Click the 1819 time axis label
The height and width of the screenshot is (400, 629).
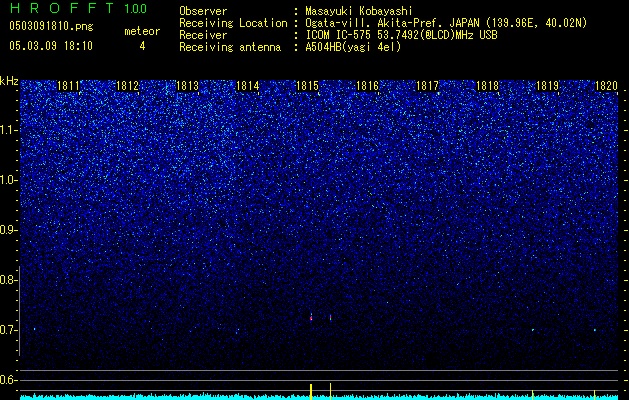[547, 86]
